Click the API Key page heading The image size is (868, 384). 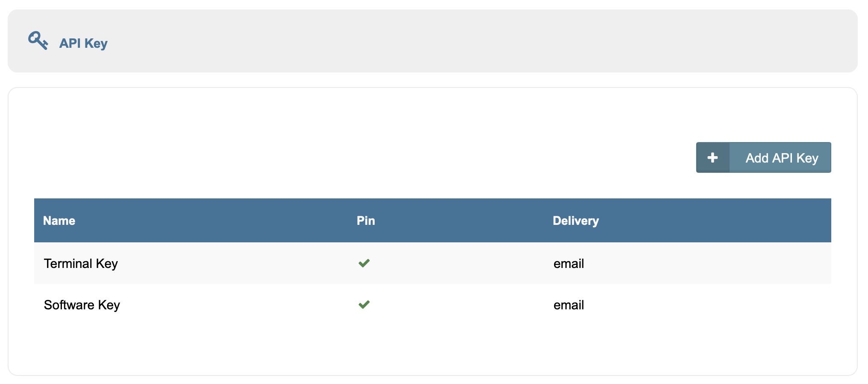tap(83, 43)
